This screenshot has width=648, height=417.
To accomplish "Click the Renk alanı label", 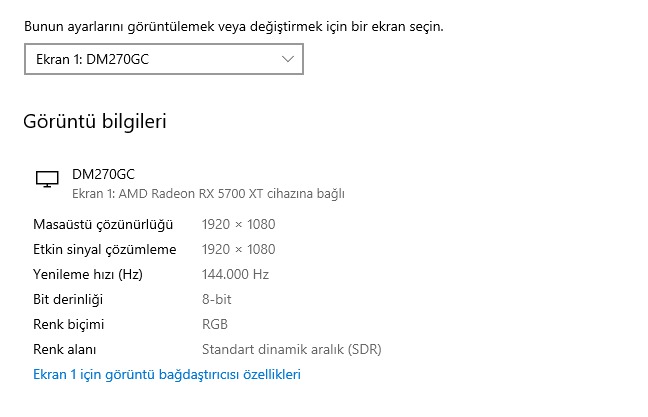I will click(65, 349).
